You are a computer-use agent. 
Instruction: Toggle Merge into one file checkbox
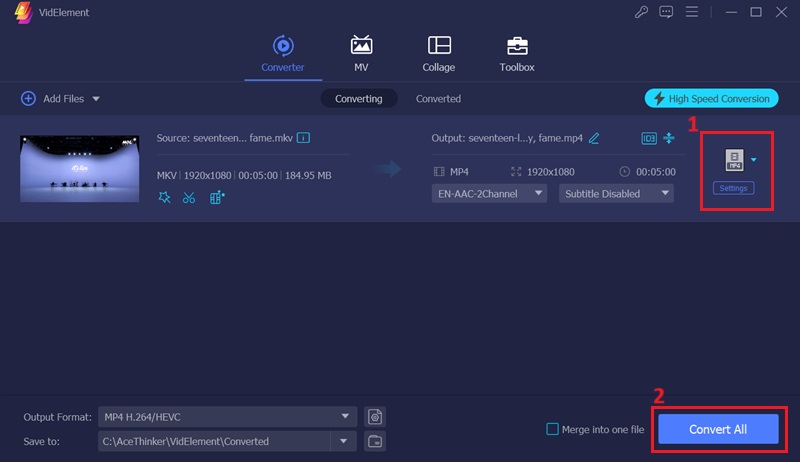(552, 429)
